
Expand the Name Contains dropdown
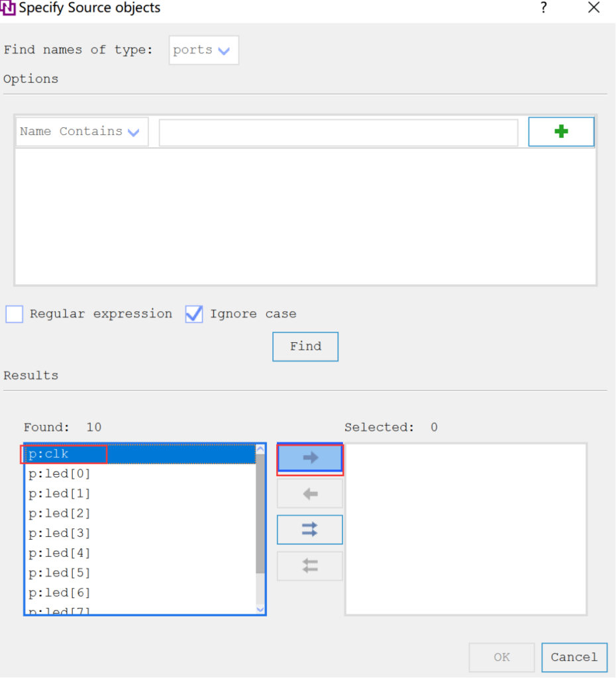81,132
